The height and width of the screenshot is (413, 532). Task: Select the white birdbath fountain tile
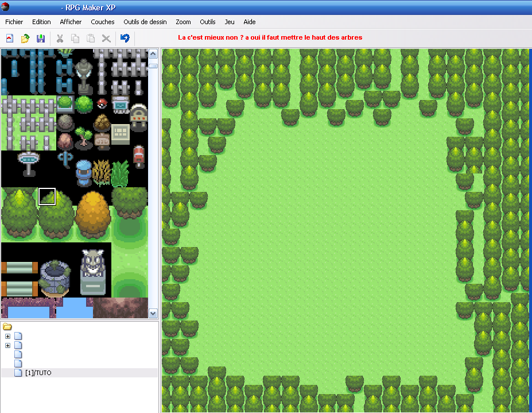[x=29, y=164]
